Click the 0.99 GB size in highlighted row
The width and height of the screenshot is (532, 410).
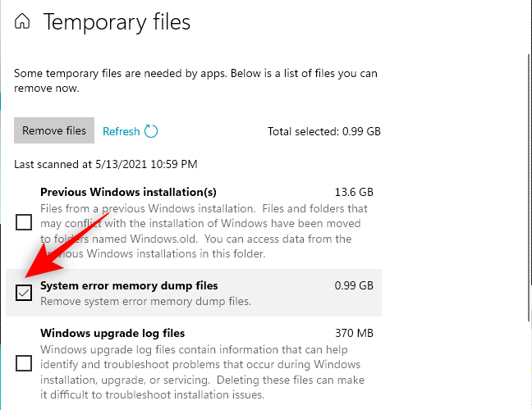(354, 286)
